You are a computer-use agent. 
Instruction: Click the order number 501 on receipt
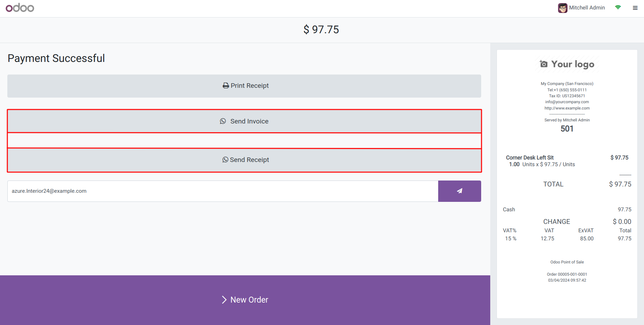(567, 129)
